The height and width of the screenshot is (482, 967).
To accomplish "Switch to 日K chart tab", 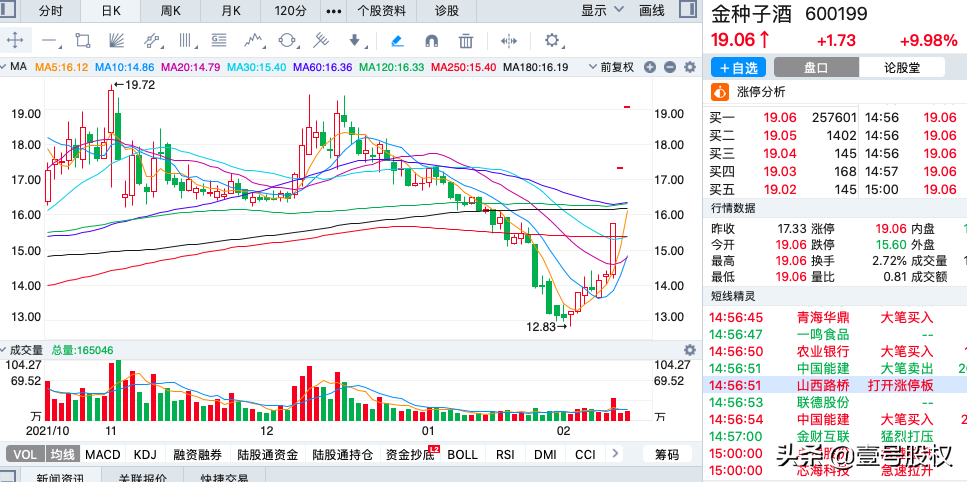I will click(x=111, y=11).
